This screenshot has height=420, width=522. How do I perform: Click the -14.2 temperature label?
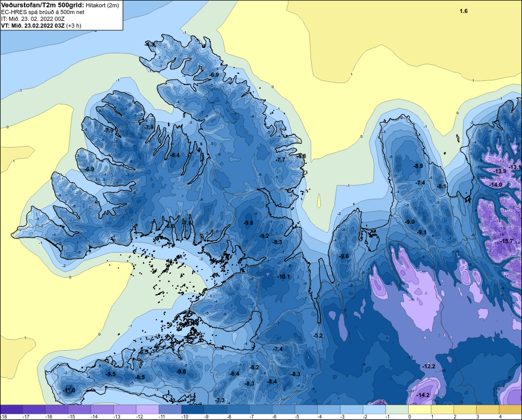(x=423, y=395)
